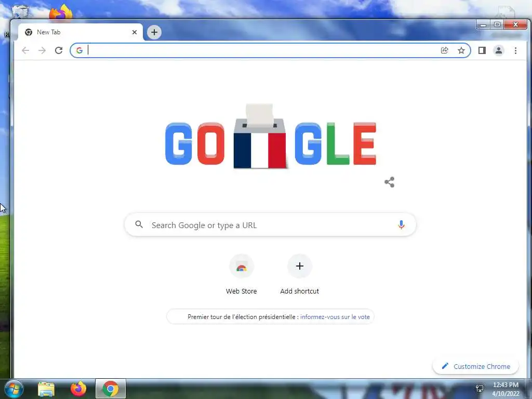Click the magnifier icon in the search box

(139, 224)
